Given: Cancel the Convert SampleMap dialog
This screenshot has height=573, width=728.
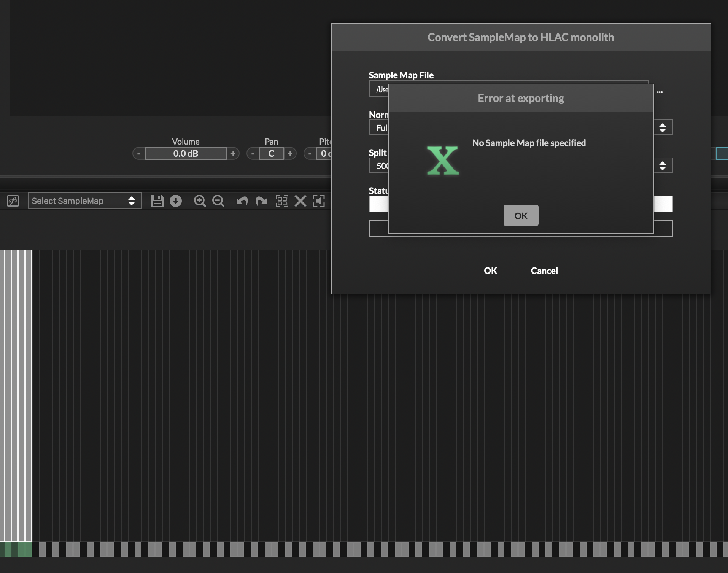Looking at the screenshot, I should pyautogui.click(x=544, y=271).
